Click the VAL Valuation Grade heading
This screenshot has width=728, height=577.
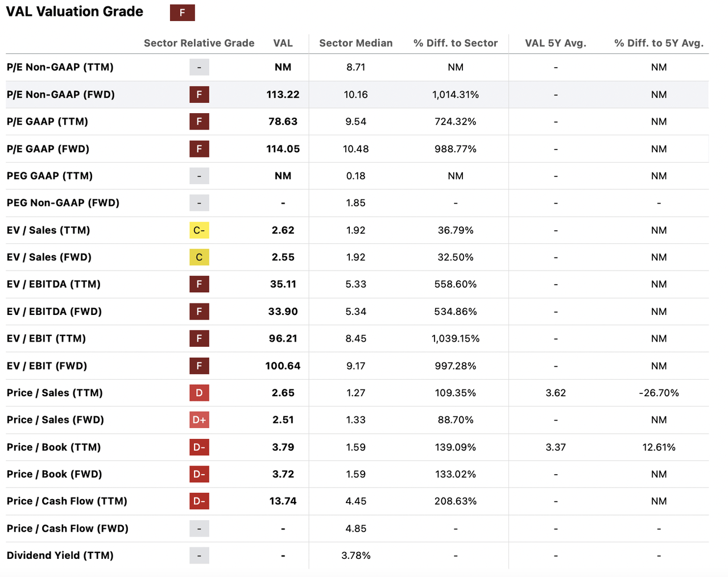click(x=75, y=12)
